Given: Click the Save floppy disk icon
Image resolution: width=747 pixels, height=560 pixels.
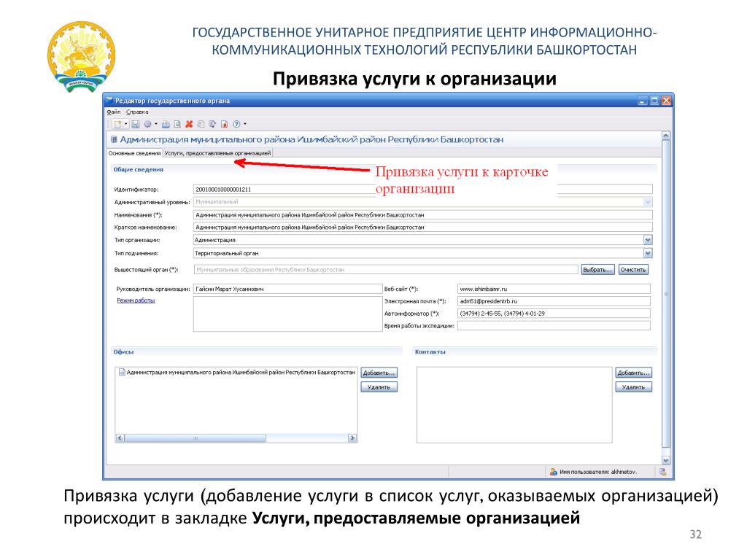Looking at the screenshot, I should (135, 124).
